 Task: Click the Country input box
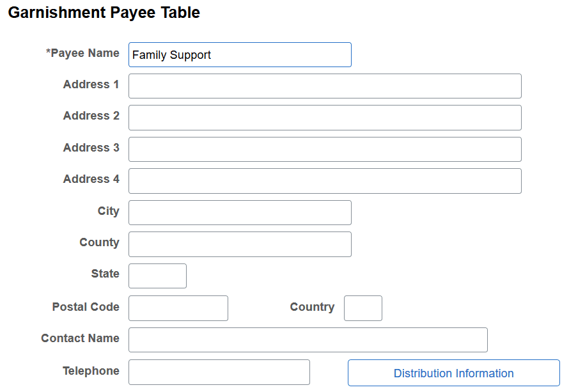[362, 308]
